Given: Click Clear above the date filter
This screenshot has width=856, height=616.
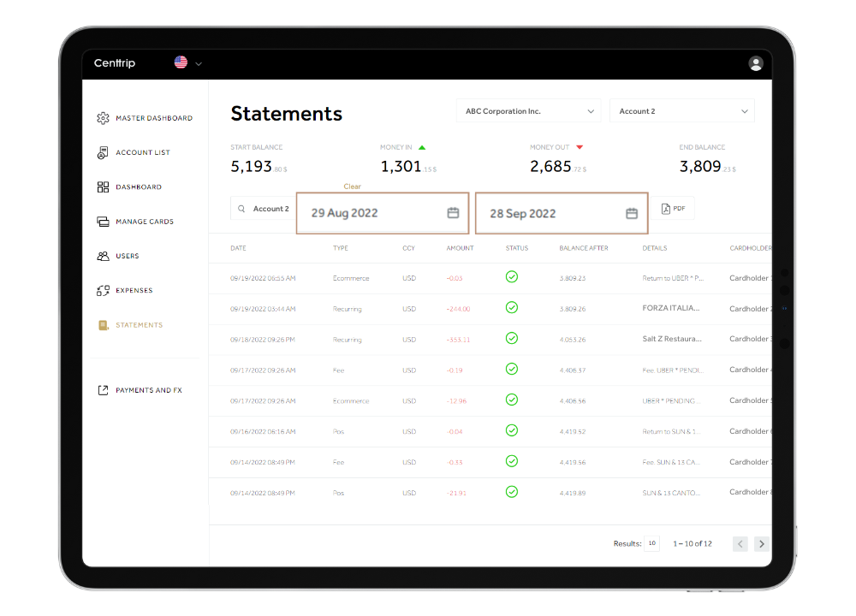Looking at the screenshot, I should (352, 187).
